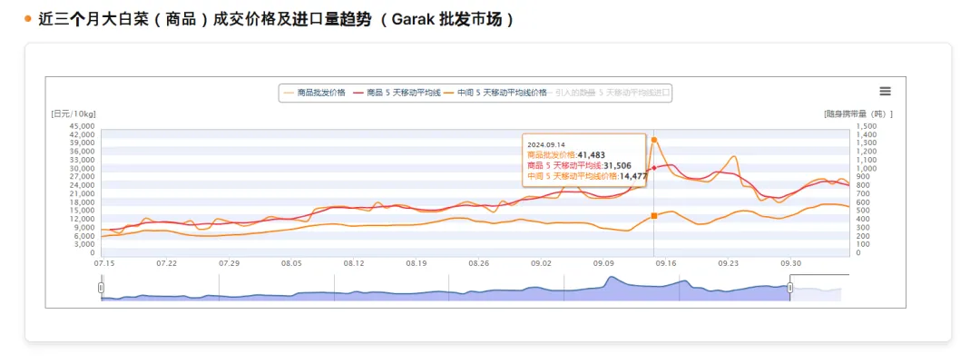Screen dimensions: 980x364
Task: Toggle the 中间 5 天移动平均线价格 legend series
Action: click(x=496, y=93)
